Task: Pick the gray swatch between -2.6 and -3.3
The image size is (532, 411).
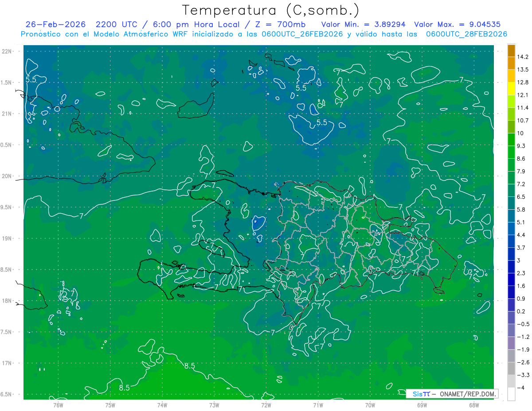Action: [x=511, y=368]
